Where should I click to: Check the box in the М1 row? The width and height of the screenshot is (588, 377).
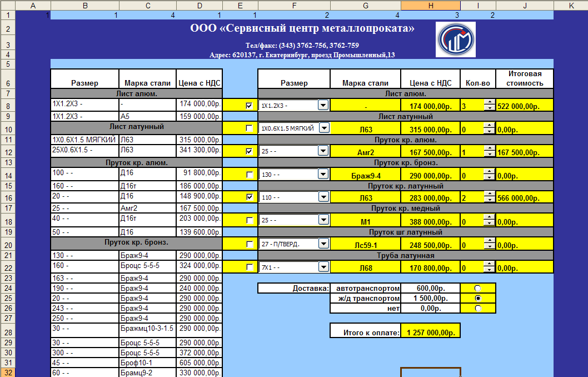pyautogui.click(x=250, y=220)
